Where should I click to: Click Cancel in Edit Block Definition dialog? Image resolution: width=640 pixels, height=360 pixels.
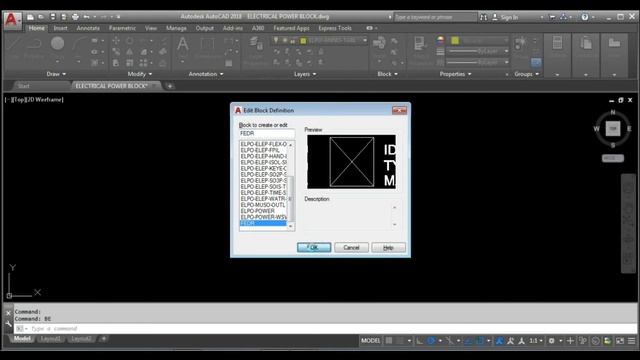(351, 247)
